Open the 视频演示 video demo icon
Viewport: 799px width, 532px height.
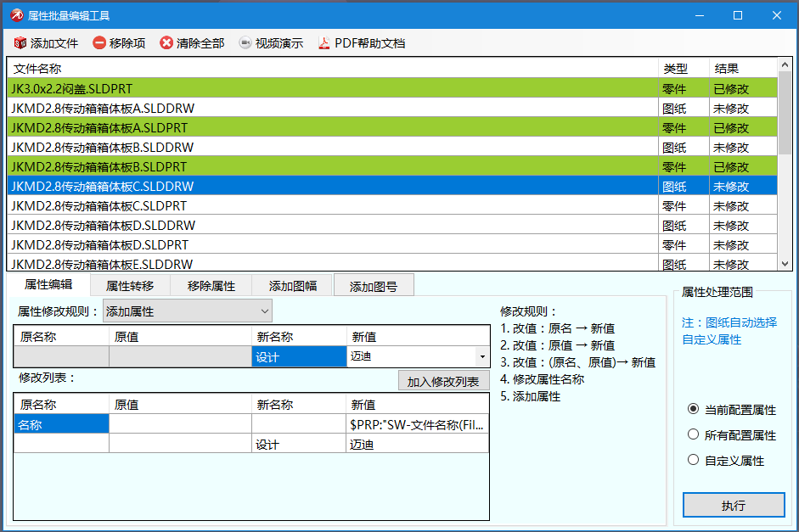click(x=245, y=43)
